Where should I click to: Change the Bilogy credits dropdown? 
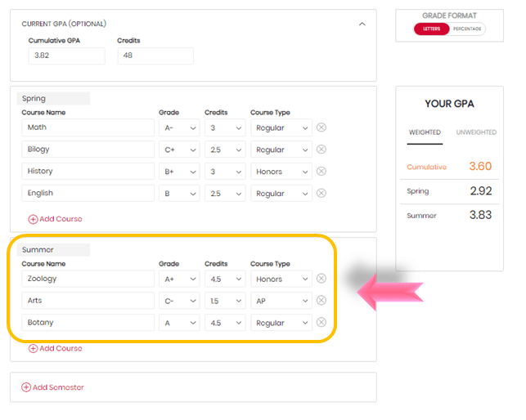pos(225,150)
